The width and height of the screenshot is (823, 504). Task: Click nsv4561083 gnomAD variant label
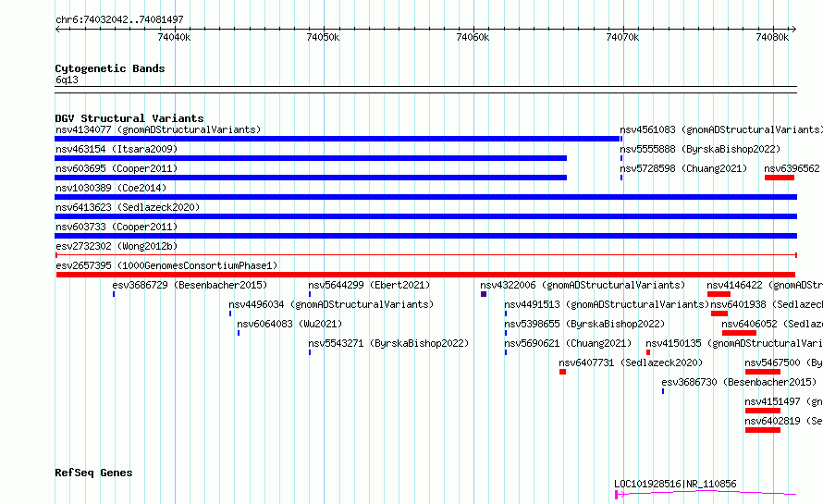[x=721, y=129]
